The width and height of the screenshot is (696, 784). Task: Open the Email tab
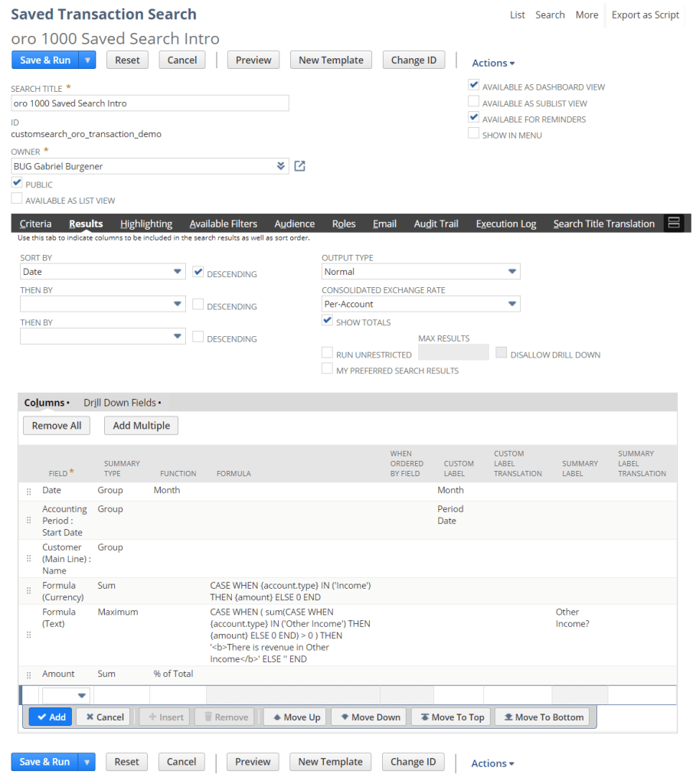(x=384, y=224)
